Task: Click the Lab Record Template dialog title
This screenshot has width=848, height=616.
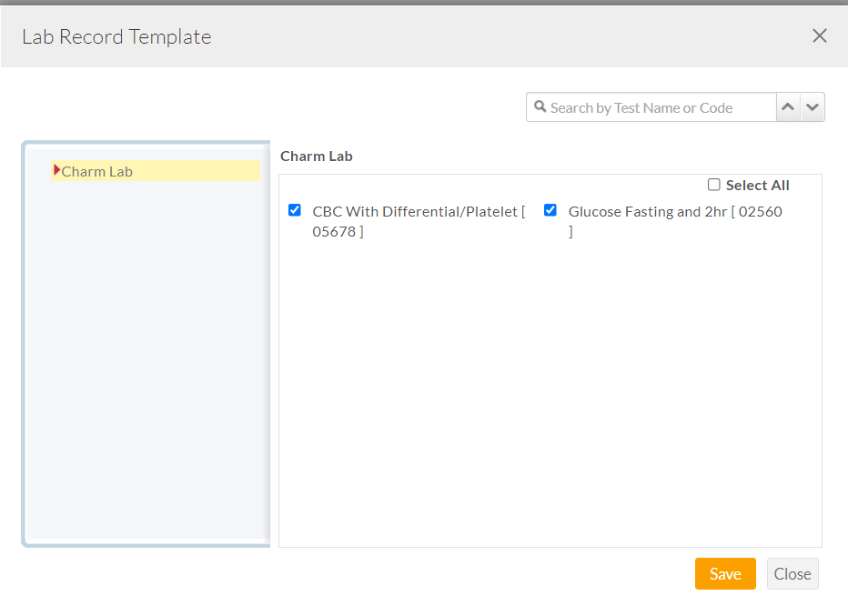Action: point(116,36)
